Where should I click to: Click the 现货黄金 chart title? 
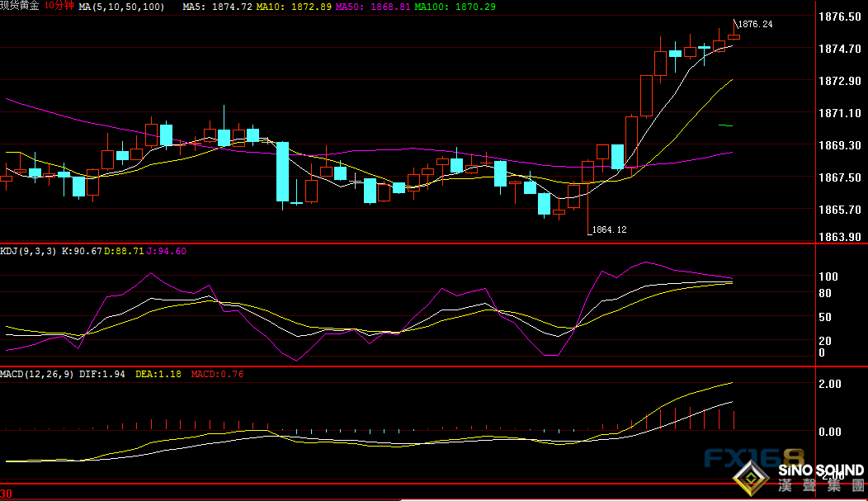point(21,7)
